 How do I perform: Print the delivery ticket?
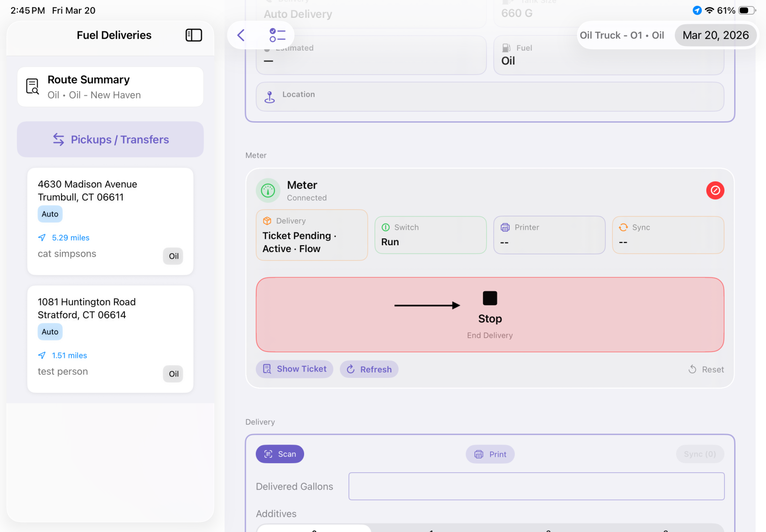(490, 454)
